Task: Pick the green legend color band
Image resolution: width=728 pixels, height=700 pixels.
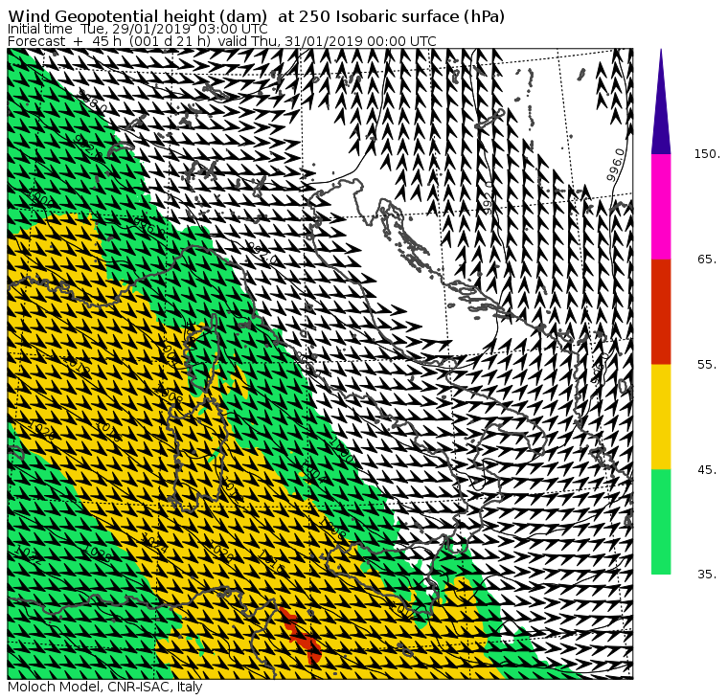Action: pyautogui.click(x=661, y=522)
